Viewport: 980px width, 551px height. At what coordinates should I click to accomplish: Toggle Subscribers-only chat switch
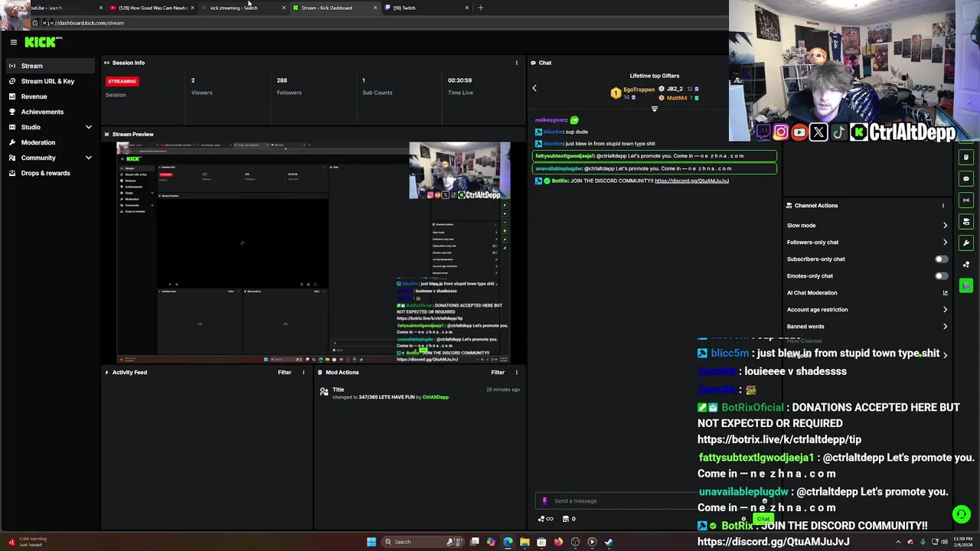(x=941, y=259)
